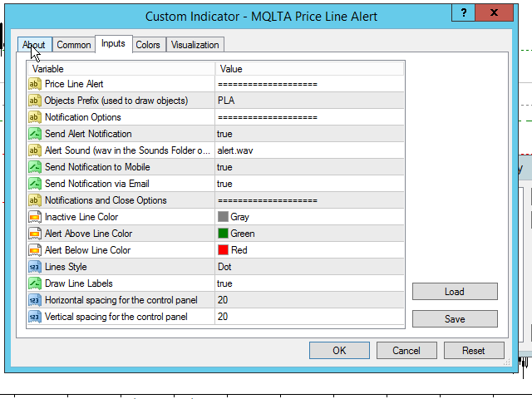Click the string icon beside Notification Options
The width and height of the screenshot is (532, 399).
[35, 117]
